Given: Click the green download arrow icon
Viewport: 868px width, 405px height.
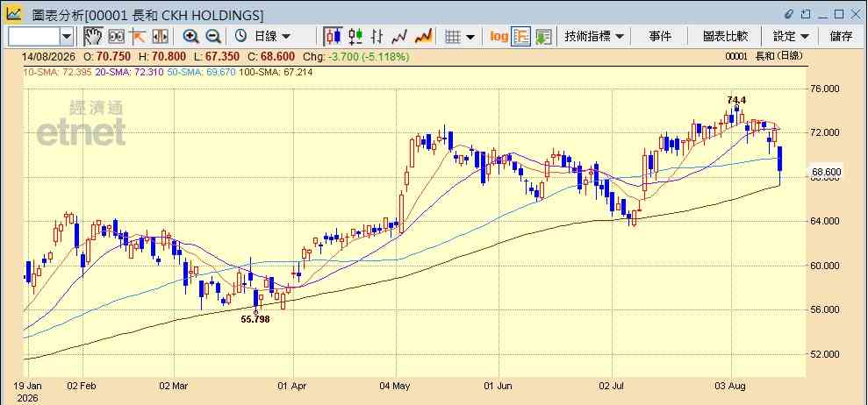Looking at the screenshot, I should [543, 37].
